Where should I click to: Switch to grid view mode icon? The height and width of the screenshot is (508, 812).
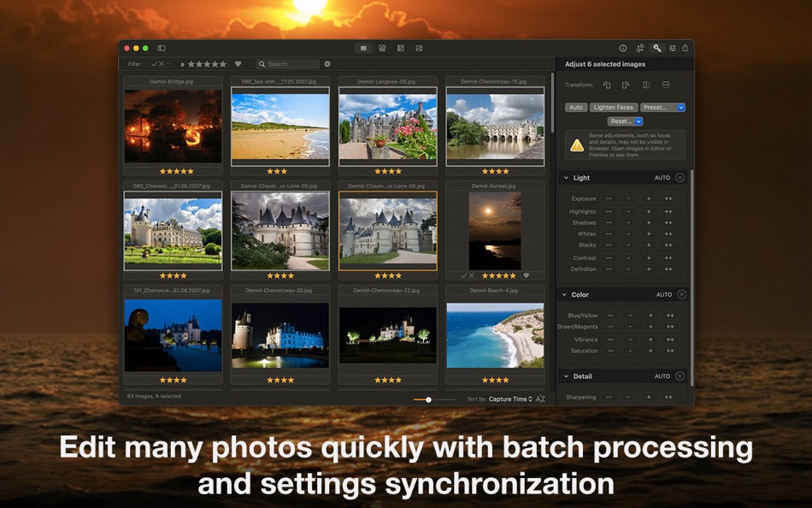point(366,48)
